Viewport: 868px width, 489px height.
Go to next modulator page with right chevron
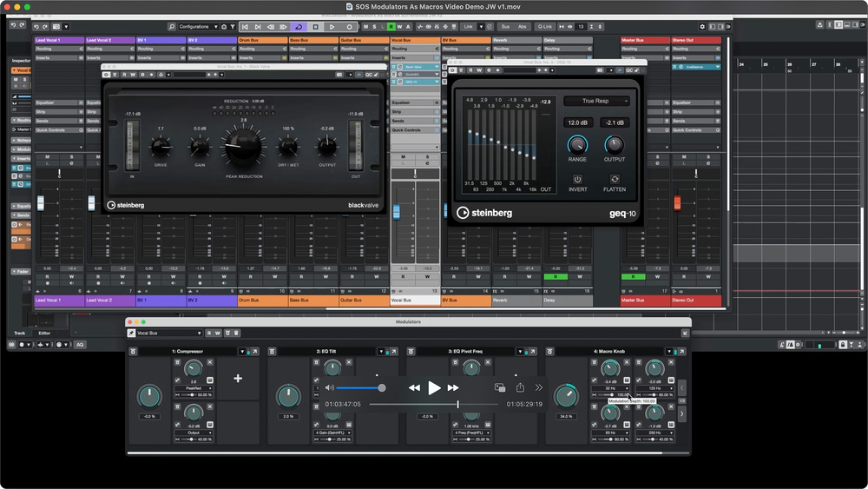tap(682, 413)
